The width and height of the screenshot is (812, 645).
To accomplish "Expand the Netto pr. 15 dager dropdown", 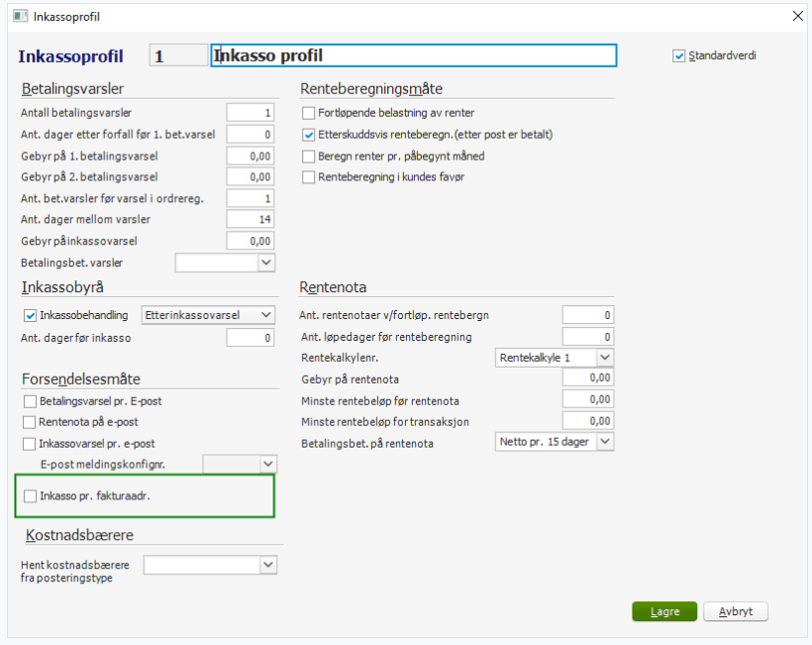I will click(x=605, y=442).
